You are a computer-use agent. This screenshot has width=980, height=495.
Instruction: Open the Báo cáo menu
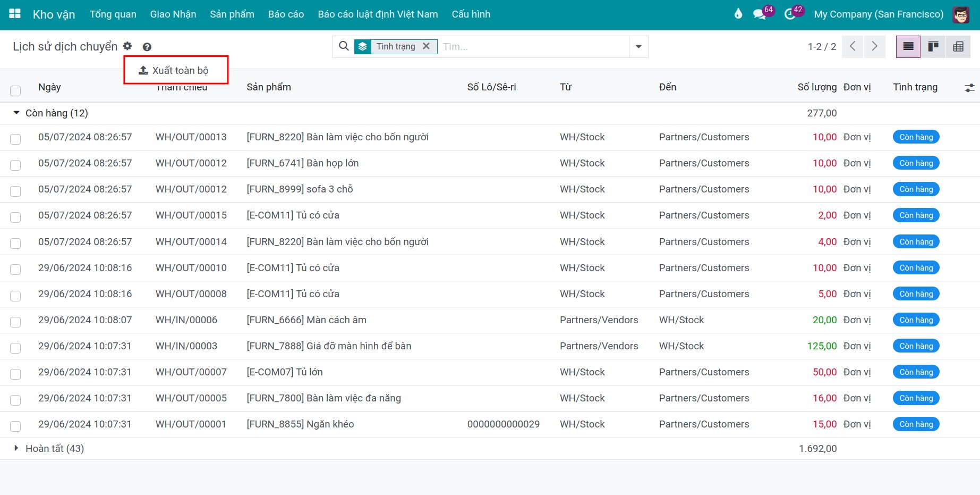click(x=286, y=14)
